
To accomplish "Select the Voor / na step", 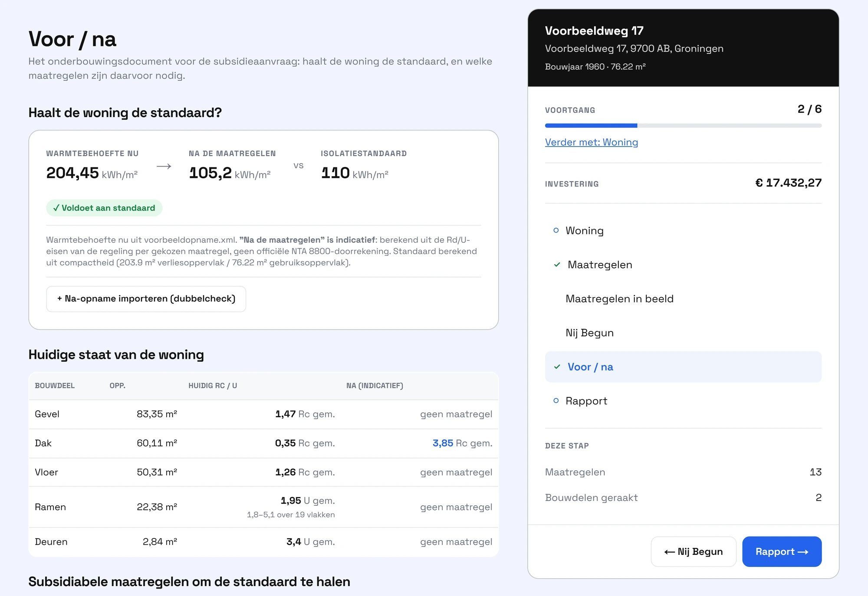I will click(x=683, y=367).
